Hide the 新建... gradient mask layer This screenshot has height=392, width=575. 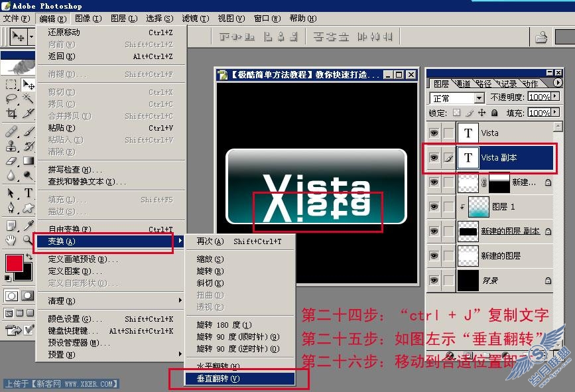click(434, 182)
